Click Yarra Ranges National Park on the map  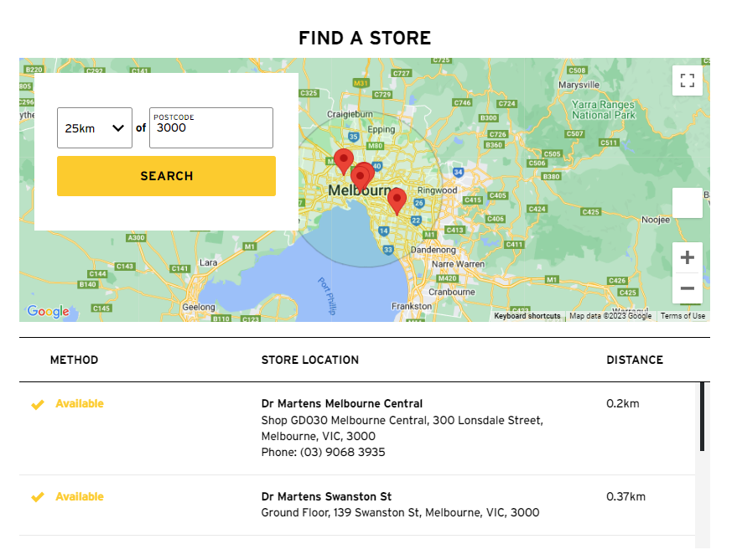click(x=603, y=110)
